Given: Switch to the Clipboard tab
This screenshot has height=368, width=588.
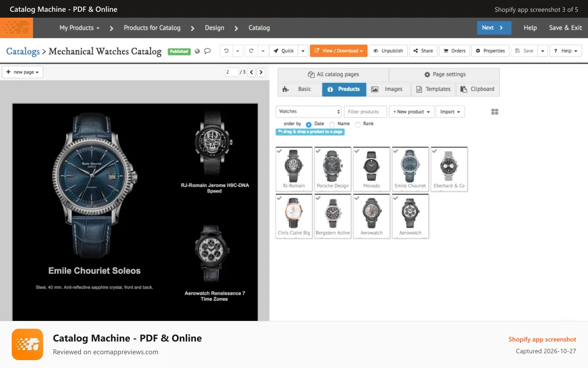Looking at the screenshot, I should (478, 89).
